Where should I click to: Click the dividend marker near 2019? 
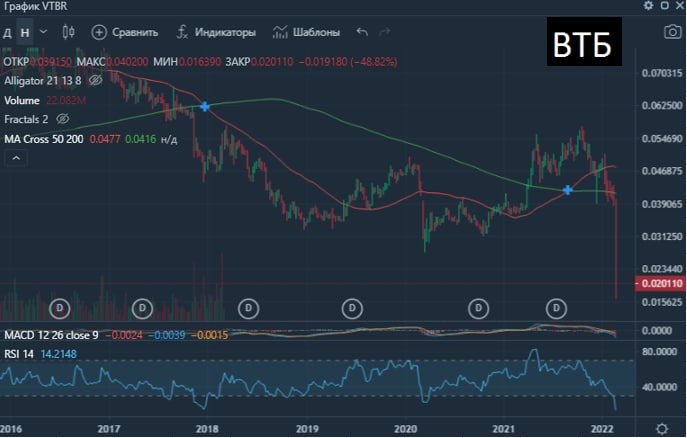352,308
